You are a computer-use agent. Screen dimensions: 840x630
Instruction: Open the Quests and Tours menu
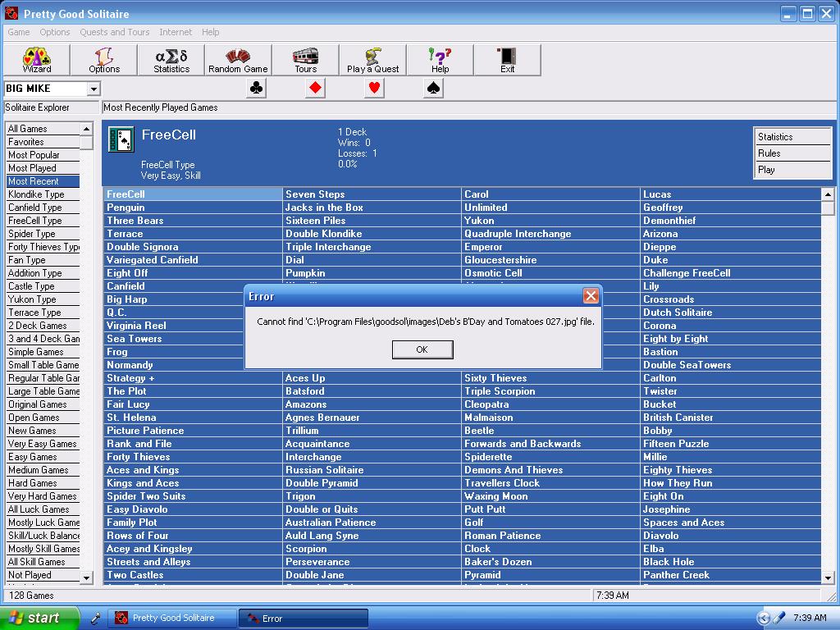[115, 32]
